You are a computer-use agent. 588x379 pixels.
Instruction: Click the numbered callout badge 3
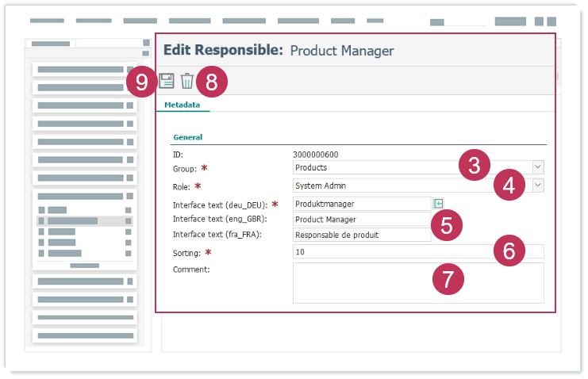[474, 166]
